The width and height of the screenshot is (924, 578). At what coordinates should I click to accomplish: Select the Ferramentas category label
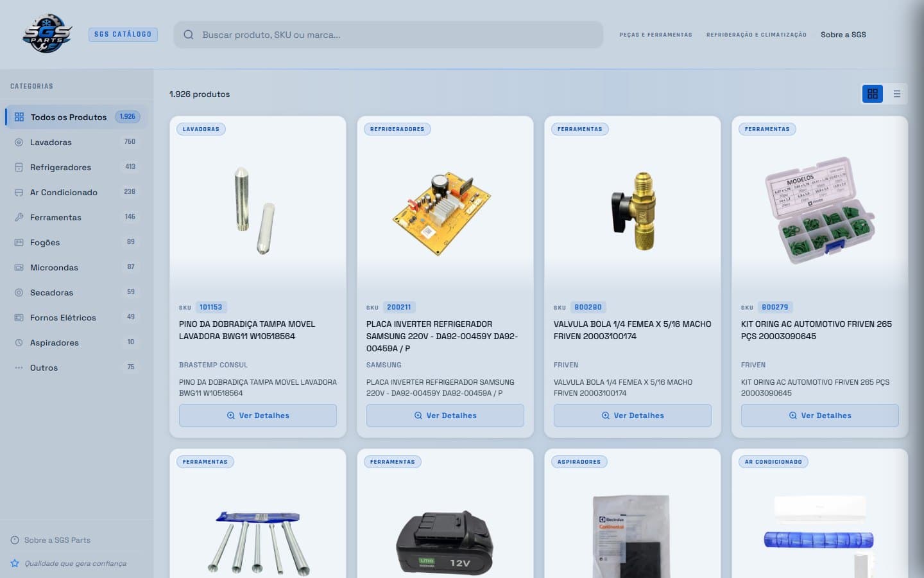pyautogui.click(x=56, y=217)
